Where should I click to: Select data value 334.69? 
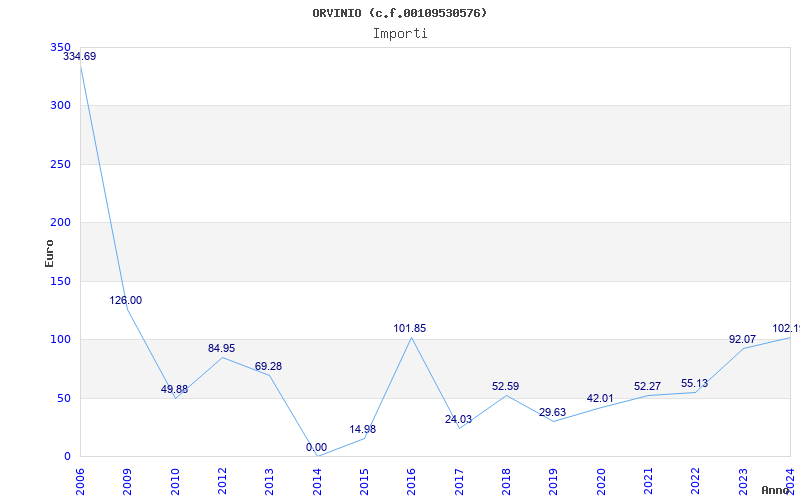pyautogui.click(x=80, y=56)
